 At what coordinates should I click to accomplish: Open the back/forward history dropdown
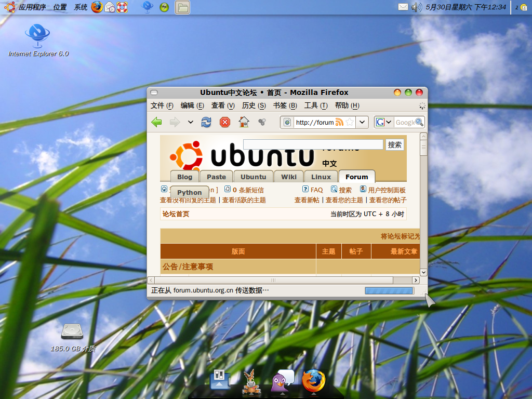(191, 122)
